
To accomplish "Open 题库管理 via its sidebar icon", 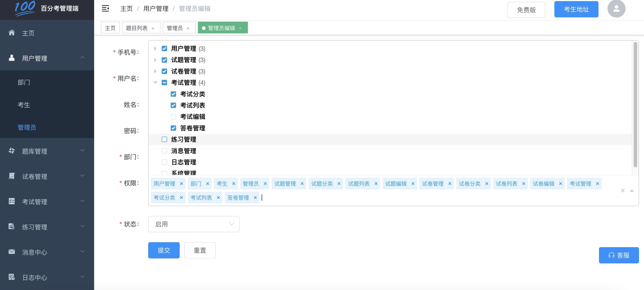I will [11, 151].
